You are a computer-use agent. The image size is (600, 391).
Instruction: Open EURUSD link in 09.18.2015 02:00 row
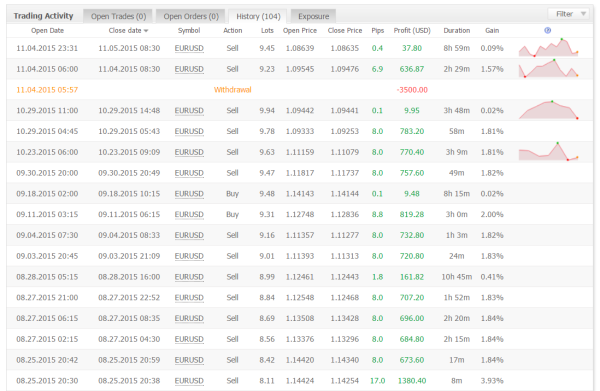pos(189,194)
